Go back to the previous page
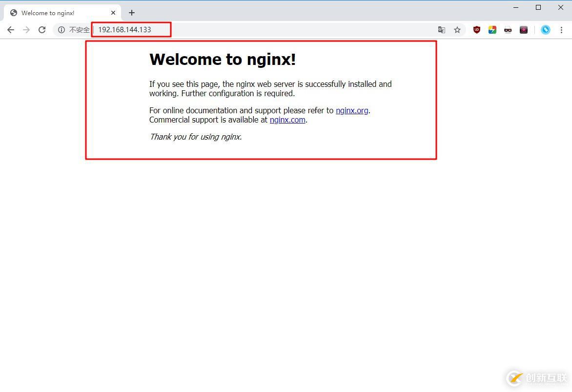Viewport: 572px width, 392px height. tap(11, 30)
